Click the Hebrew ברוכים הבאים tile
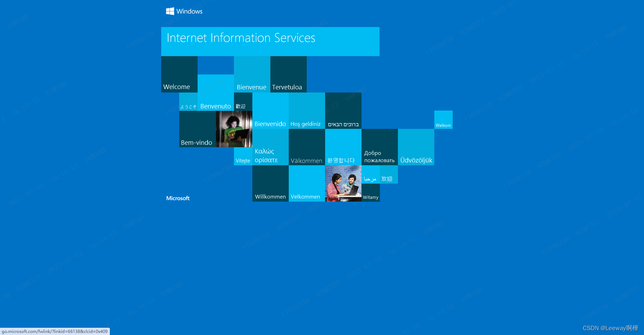This screenshot has width=644, height=335. point(343,111)
